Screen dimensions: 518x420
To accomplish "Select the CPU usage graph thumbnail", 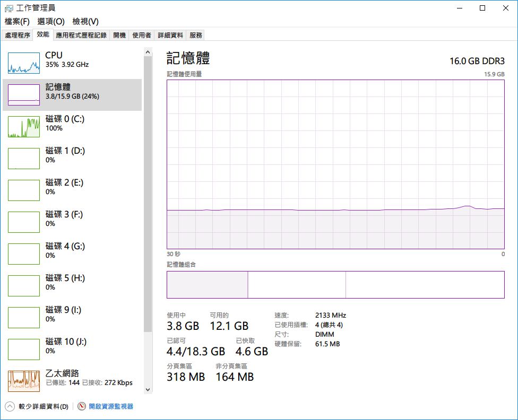I will click(x=24, y=63).
